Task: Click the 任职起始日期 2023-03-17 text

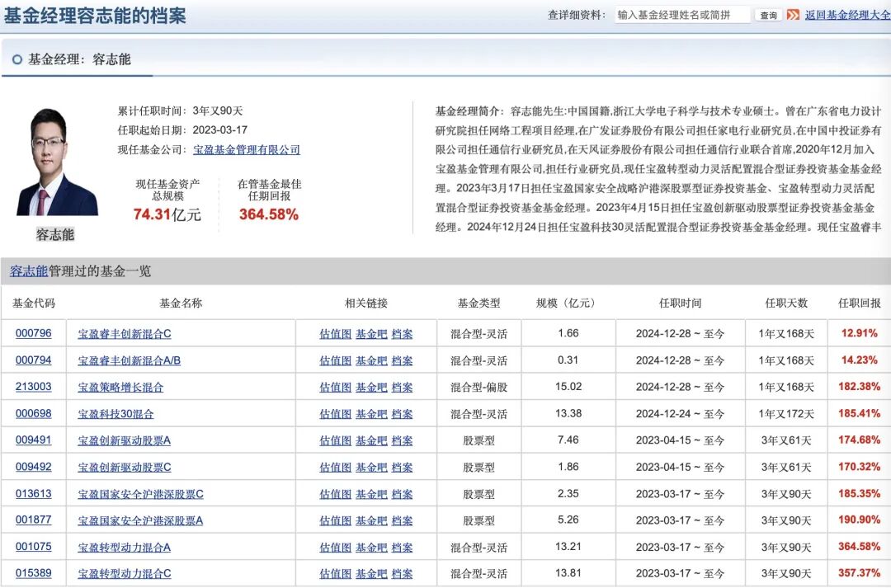Action: tap(182, 130)
